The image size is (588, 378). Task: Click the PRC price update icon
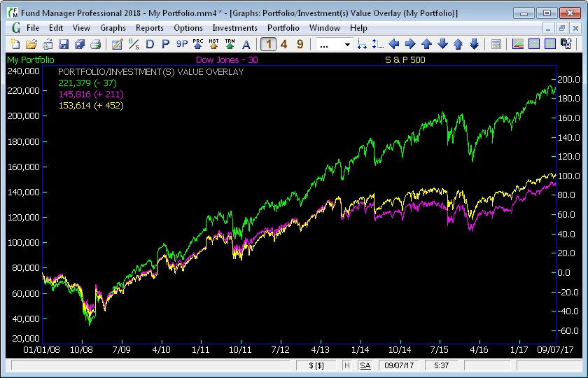pyautogui.click(x=198, y=44)
